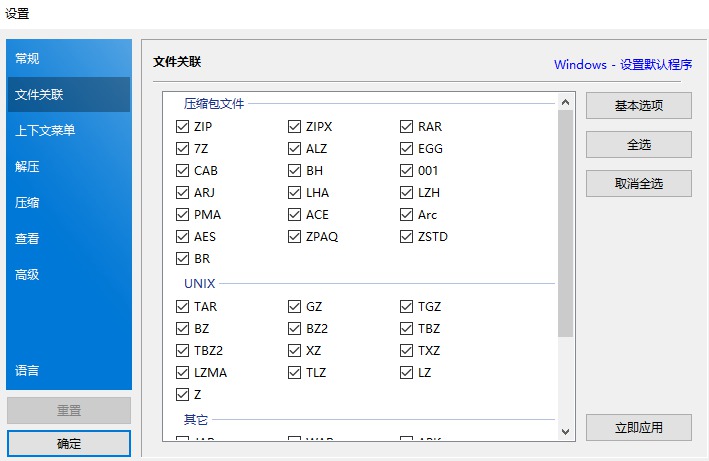Toggle the TXZ checkbox
Image resolution: width=709 pixels, height=461 pixels.
(x=406, y=351)
